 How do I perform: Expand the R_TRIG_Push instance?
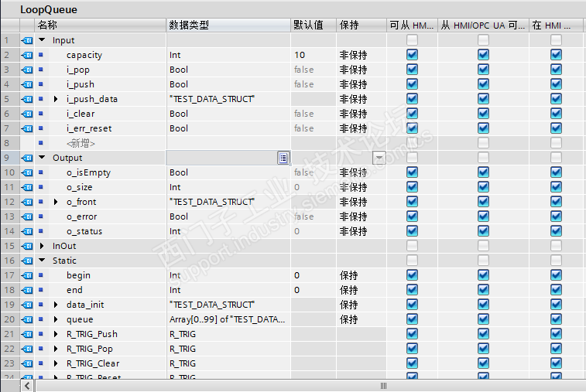56,334
